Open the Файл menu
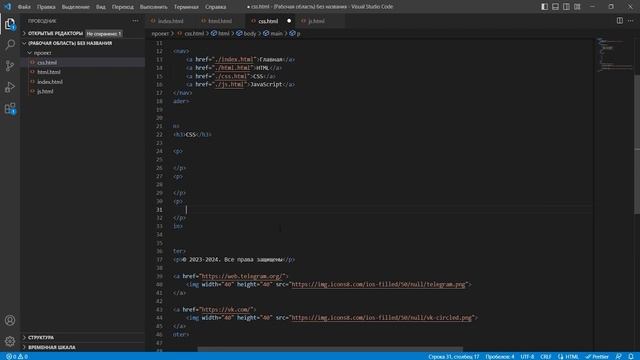Image resolution: width=640 pixels, height=360 pixels. coord(24,7)
